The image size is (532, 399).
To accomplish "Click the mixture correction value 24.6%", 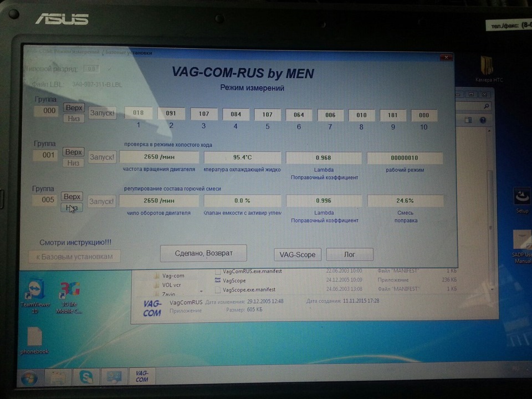I will coord(405,201).
